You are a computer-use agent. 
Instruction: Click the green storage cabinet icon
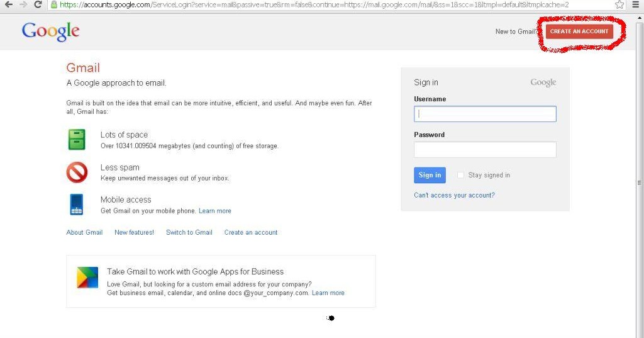point(77,139)
